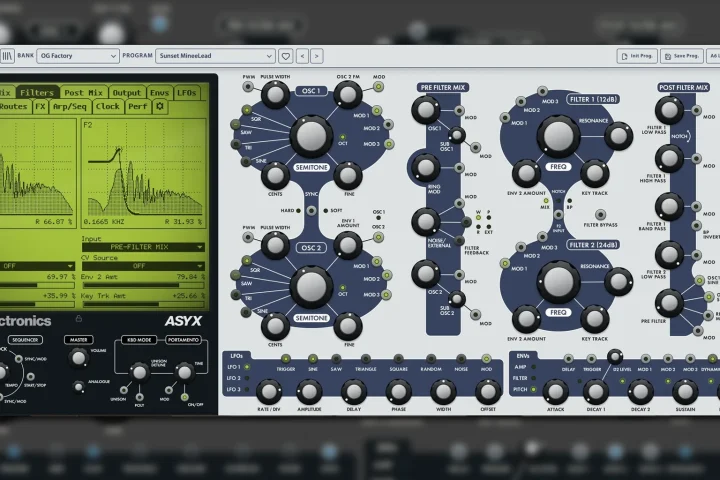Viewport: 720px width, 480px height.
Task: Switch to the LFOs display tab
Action: [x=187, y=93]
